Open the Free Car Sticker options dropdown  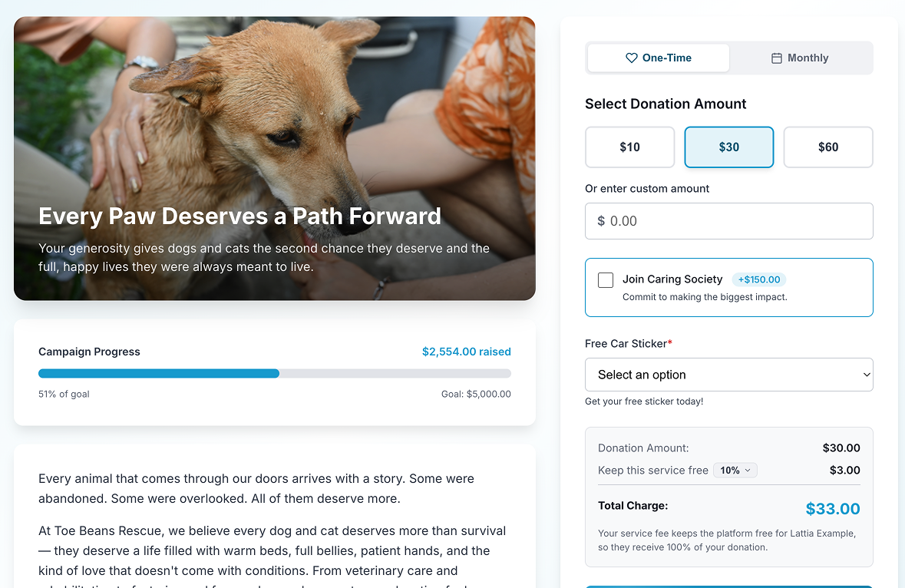(728, 374)
